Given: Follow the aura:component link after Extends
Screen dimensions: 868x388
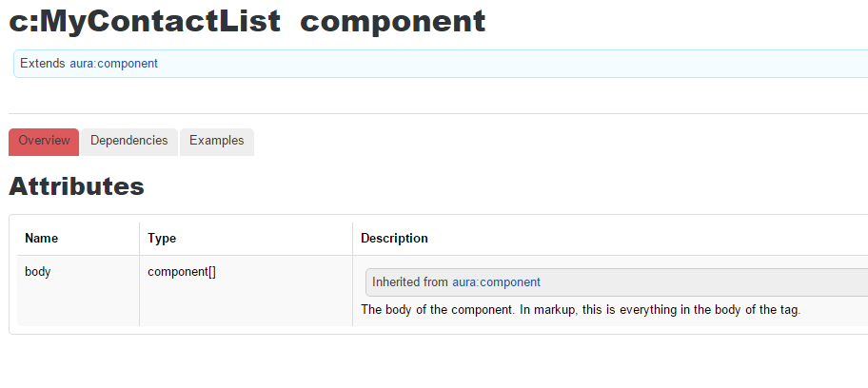Looking at the screenshot, I should tap(113, 64).
